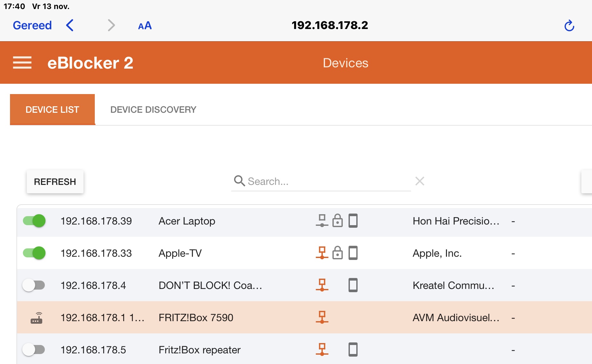
Task: Select IP address 192.168.178.5
Action: click(93, 350)
